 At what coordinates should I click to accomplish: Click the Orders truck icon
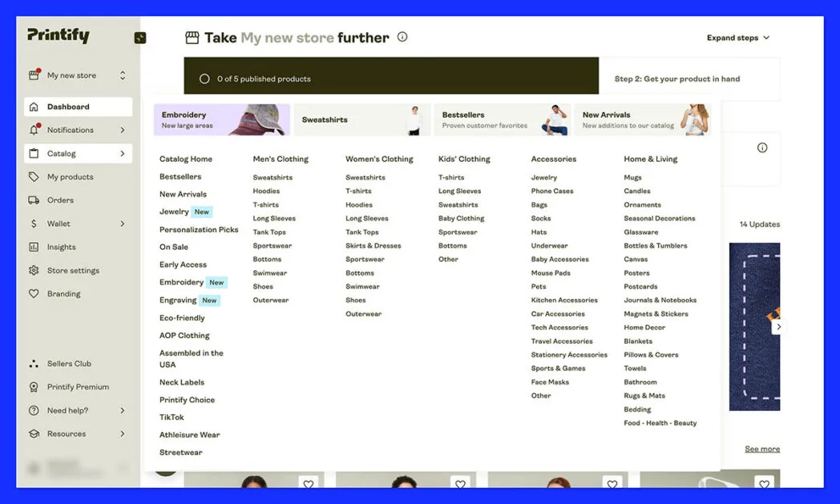(34, 200)
